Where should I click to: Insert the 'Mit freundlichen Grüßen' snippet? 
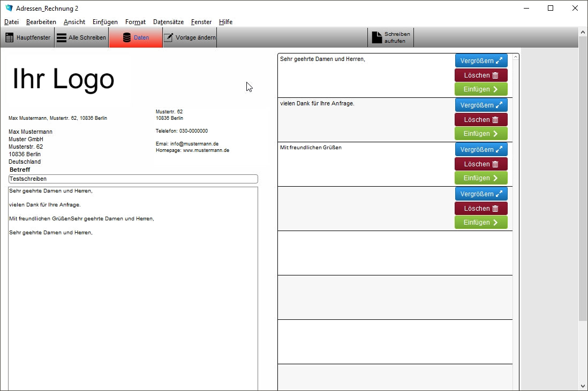[481, 178]
